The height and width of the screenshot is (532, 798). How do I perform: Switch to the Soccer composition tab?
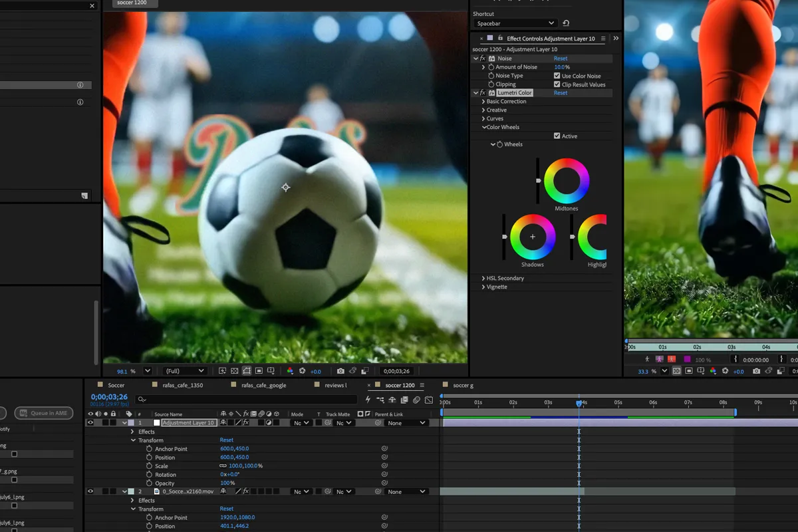[116, 385]
